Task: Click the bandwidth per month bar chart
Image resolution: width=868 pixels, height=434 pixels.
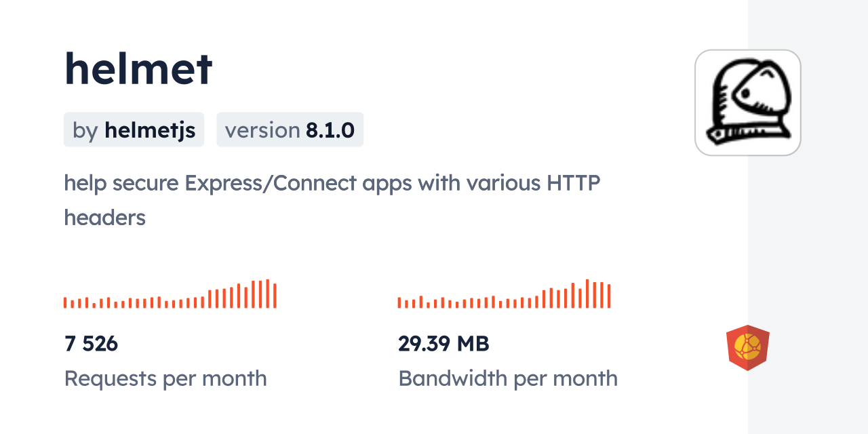Action: coord(504,295)
